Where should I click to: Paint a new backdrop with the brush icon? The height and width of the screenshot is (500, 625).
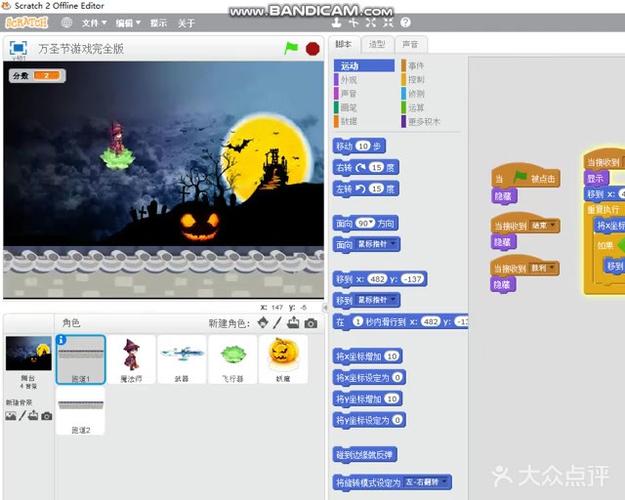pyautogui.click(x=22, y=415)
